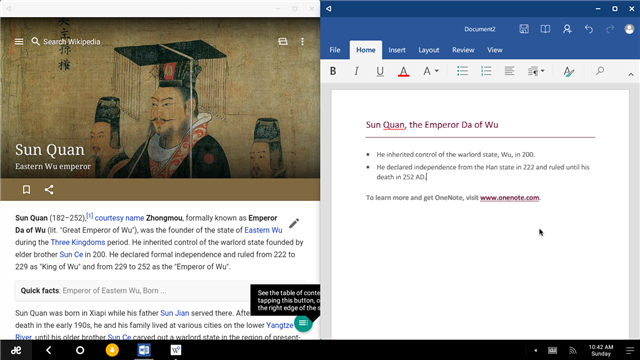Redo the action in Word
Viewport: 640px width, 360px height.
[610, 29]
